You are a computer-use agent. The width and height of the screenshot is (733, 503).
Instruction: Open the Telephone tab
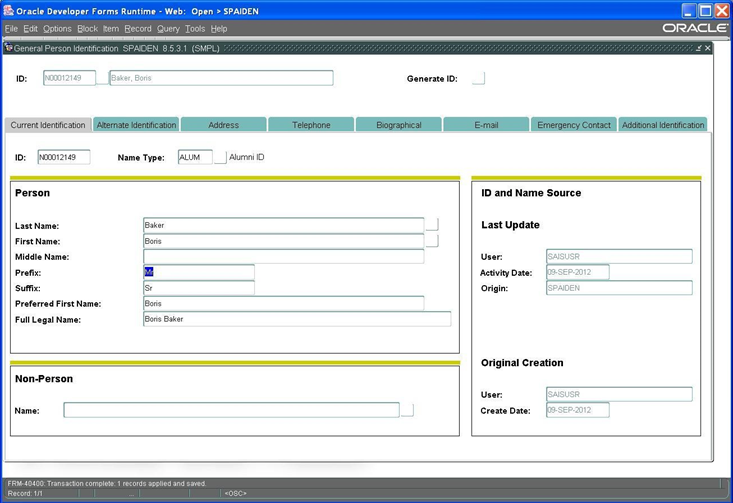pyautogui.click(x=311, y=125)
